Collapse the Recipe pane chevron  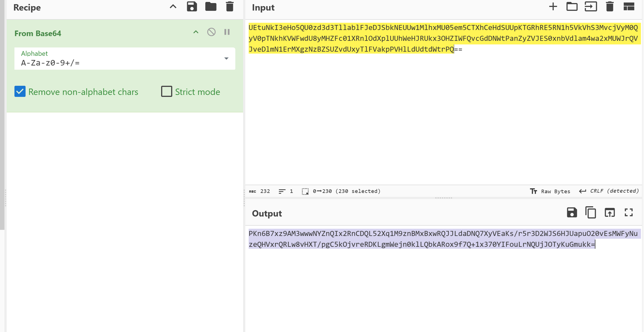(x=173, y=7)
